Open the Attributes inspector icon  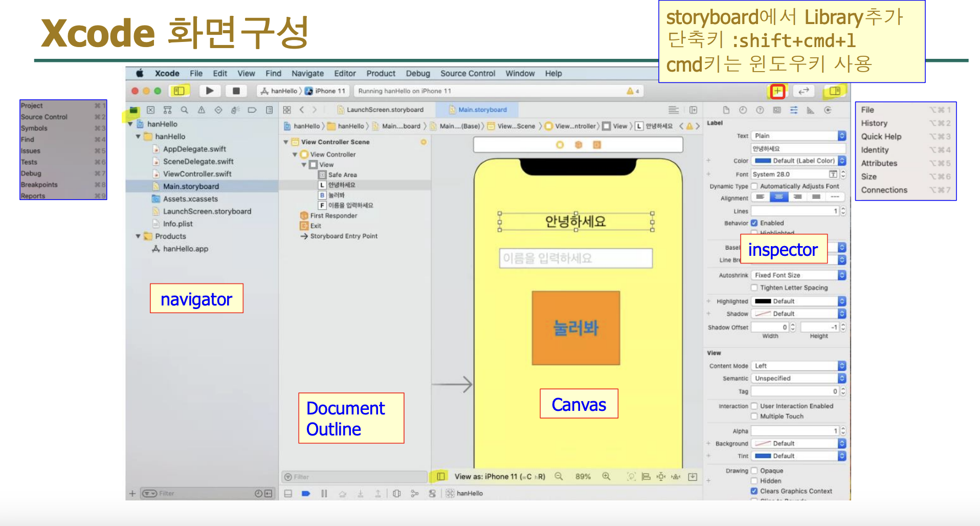click(x=794, y=110)
